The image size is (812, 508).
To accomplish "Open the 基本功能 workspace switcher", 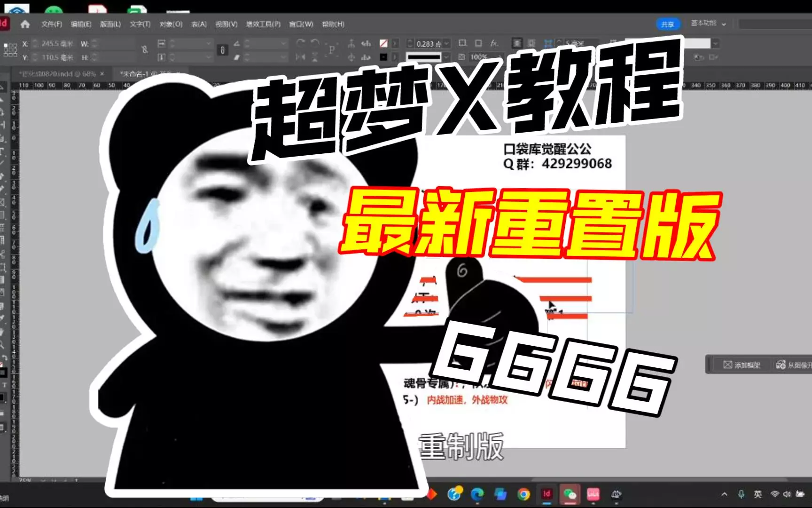I will [x=708, y=23].
